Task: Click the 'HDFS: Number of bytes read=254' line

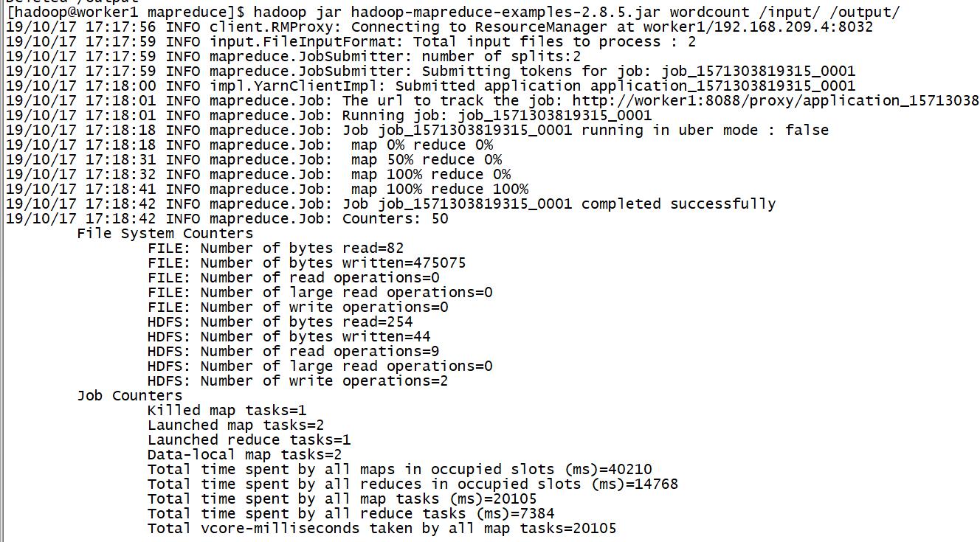Action: coord(280,322)
